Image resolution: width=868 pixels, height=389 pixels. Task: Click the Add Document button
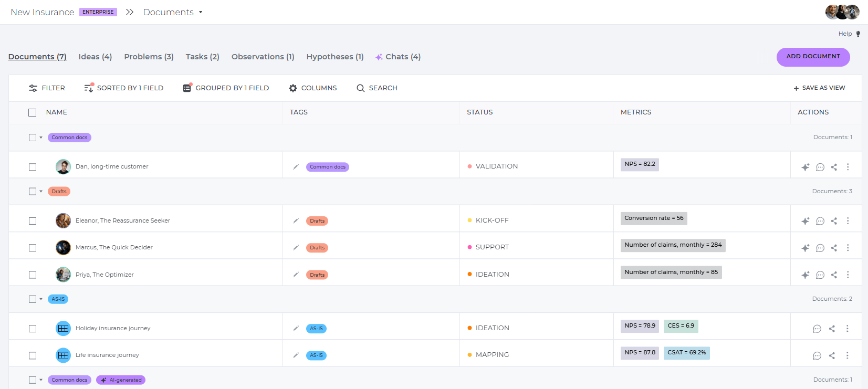(x=813, y=57)
